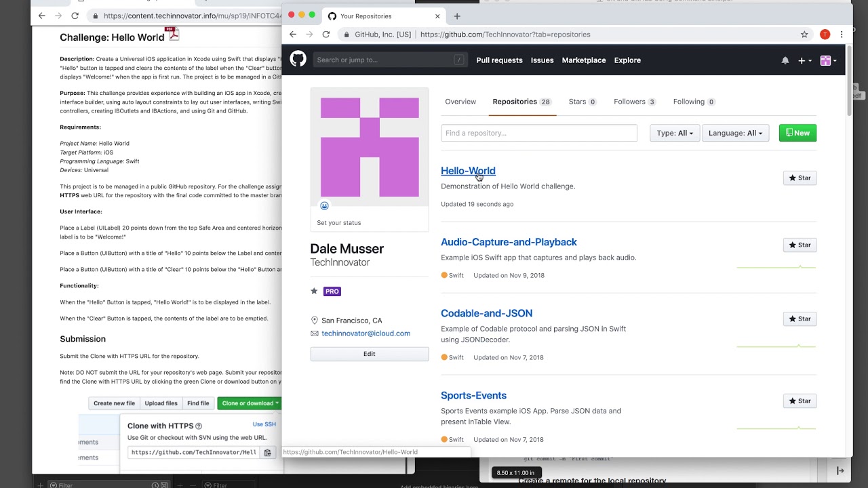Open the Stars profile tab
This screenshot has height=488, width=868.
[x=582, y=102]
